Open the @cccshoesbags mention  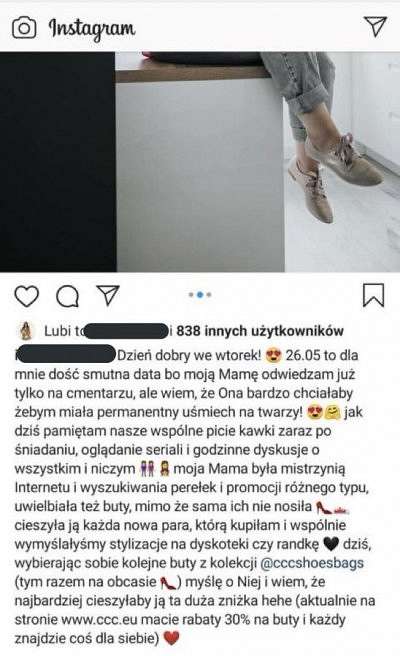312,563
